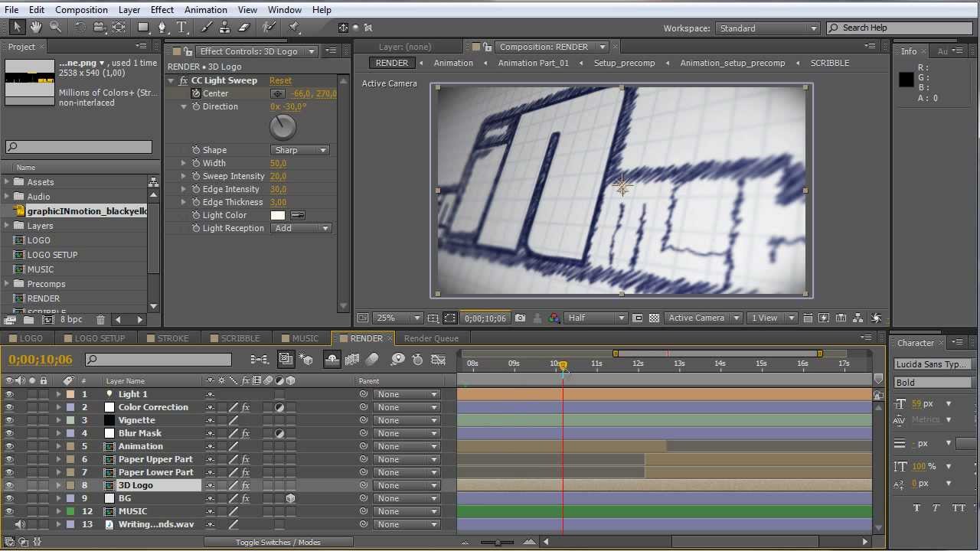Screen dimensions: 980x551
Task: Select the Roto Brush tool
Action: [x=269, y=27]
